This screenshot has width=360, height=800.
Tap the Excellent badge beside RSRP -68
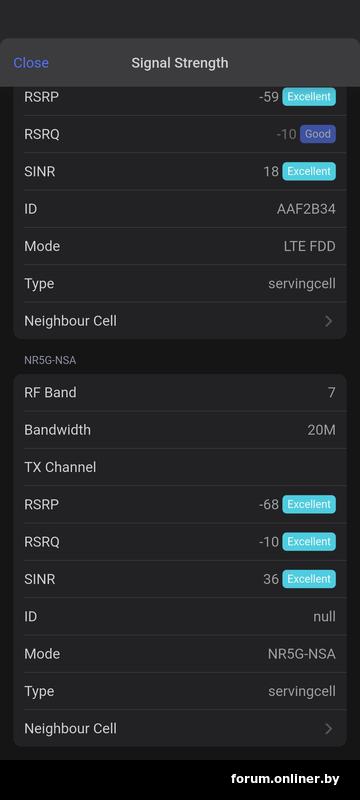point(309,504)
